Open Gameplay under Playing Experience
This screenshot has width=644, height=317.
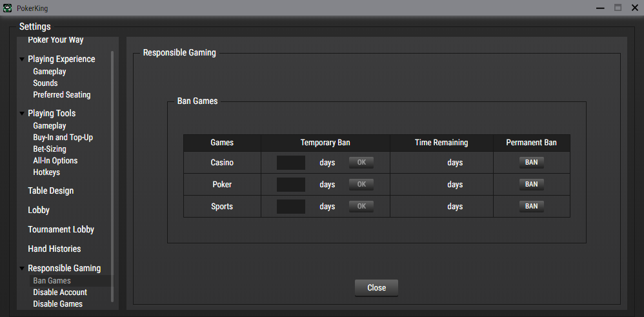click(50, 72)
